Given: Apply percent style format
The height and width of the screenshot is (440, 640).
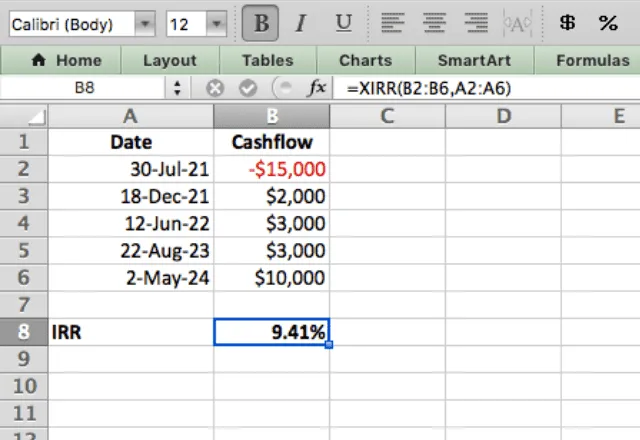Looking at the screenshot, I should tap(608, 23).
